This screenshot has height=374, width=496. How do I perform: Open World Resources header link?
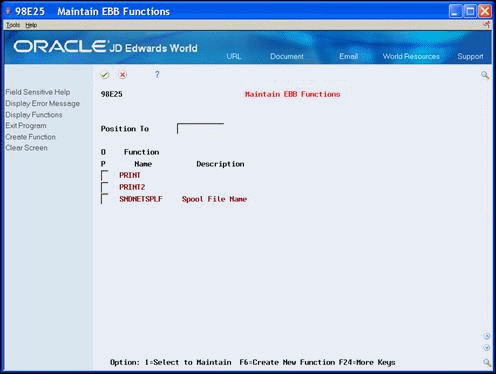pyautogui.click(x=411, y=56)
